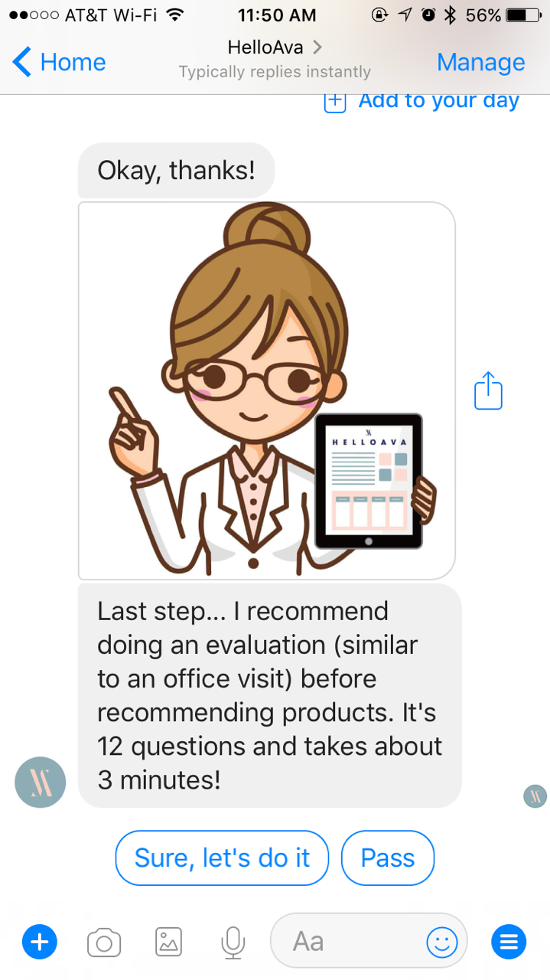This screenshot has width=550, height=980.
Task: Tap the small read-receipt avatar
Action: tap(535, 796)
